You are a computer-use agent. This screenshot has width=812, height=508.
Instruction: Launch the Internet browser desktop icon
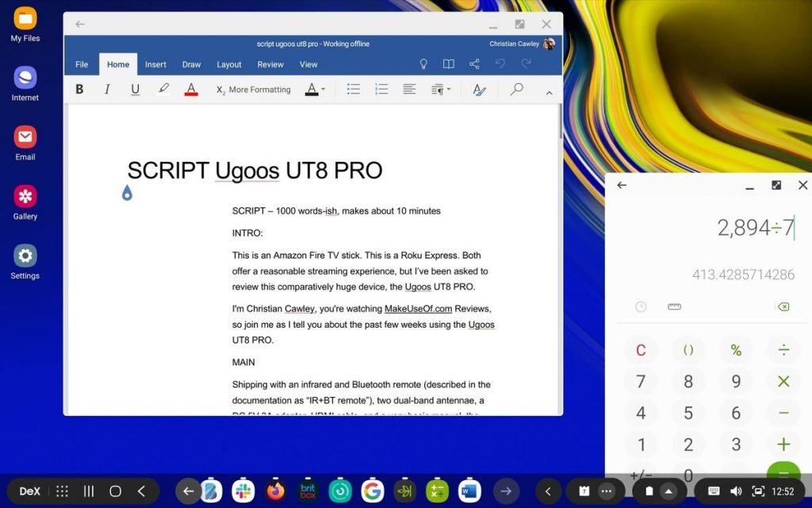coord(25,84)
